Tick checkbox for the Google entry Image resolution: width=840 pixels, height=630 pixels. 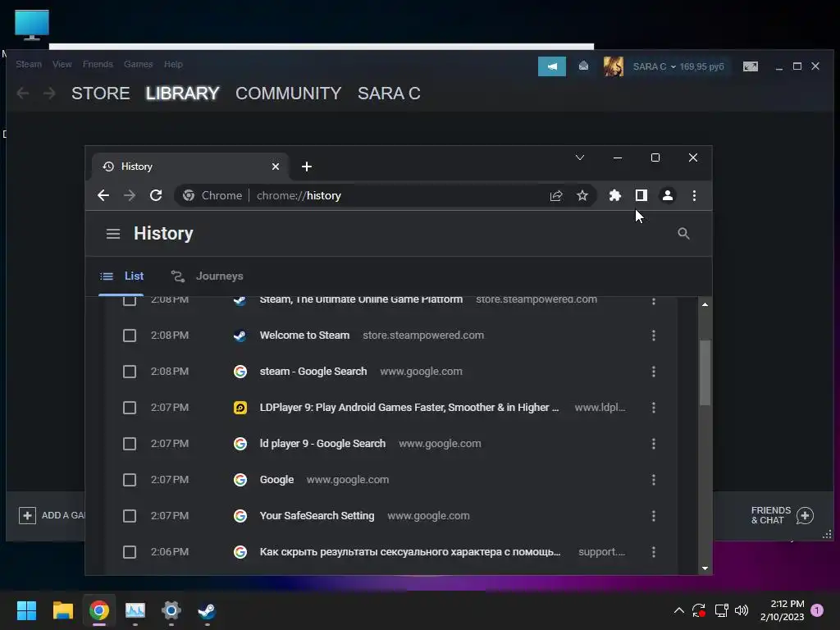pos(129,479)
